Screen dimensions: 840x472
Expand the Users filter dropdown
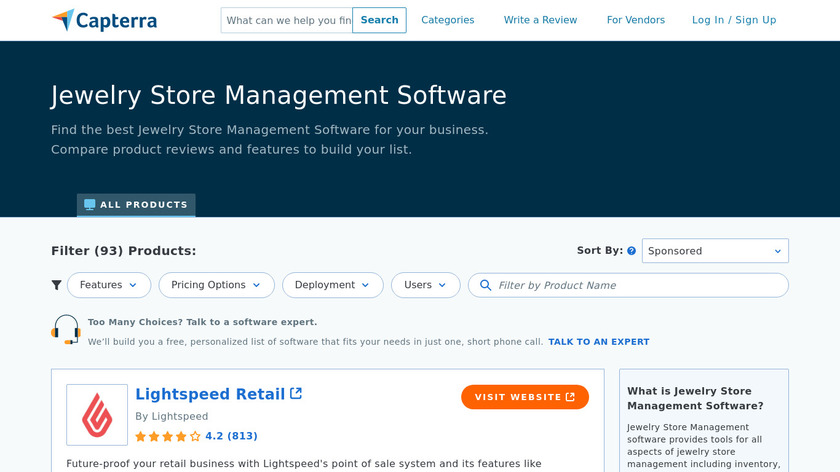(425, 285)
